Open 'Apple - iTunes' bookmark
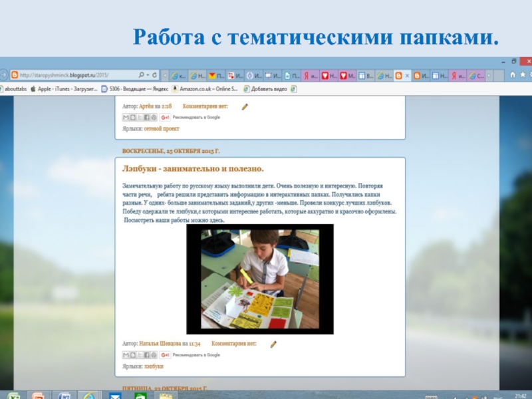Image resolution: width=532 pixels, height=399 pixels. pos(64,89)
